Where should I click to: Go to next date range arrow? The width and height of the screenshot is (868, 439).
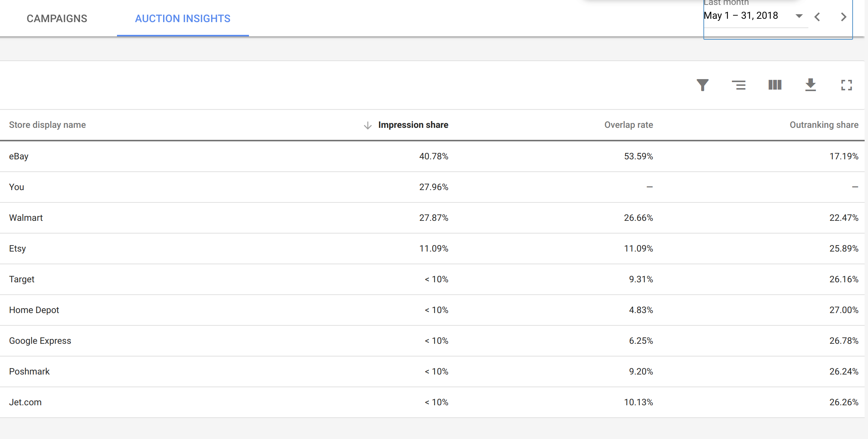pyautogui.click(x=843, y=17)
